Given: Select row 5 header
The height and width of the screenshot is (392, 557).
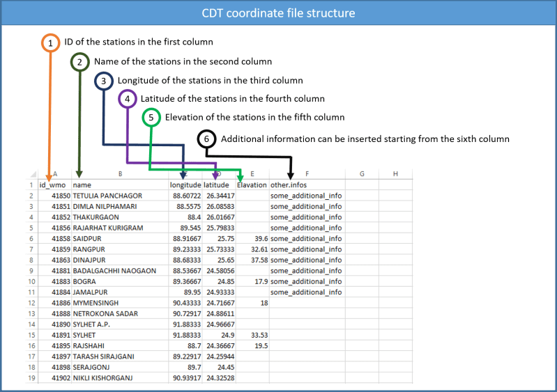Looking at the screenshot, I should [31, 228].
